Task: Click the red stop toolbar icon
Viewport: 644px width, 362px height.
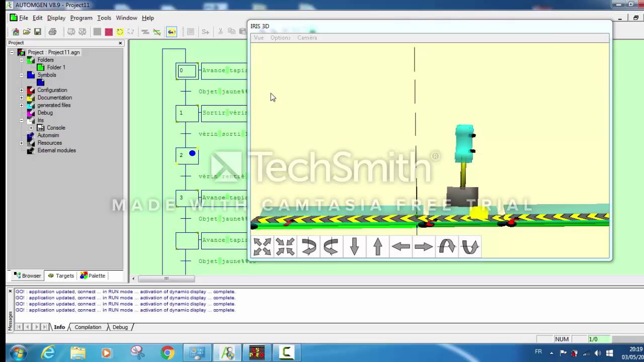Action: point(109,32)
